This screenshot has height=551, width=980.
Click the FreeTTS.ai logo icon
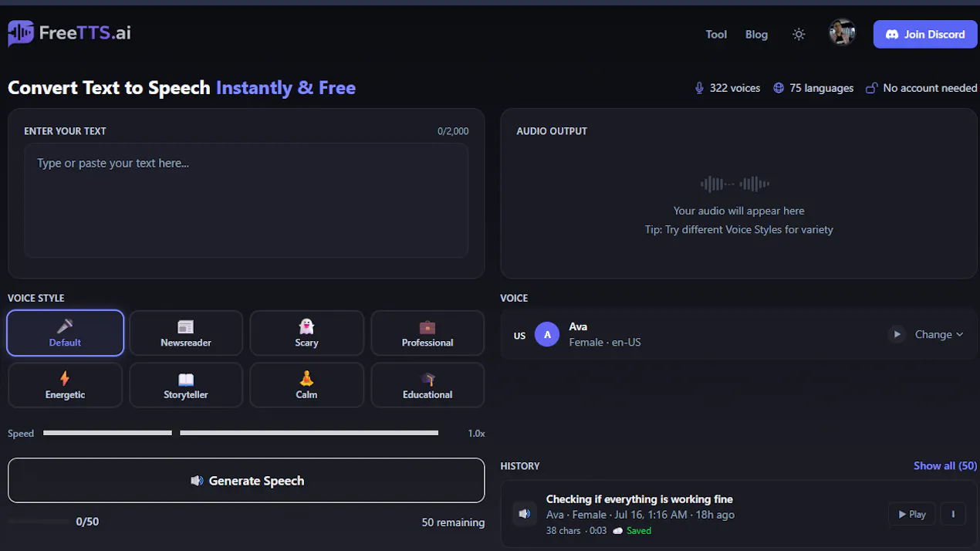pyautogui.click(x=21, y=33)
